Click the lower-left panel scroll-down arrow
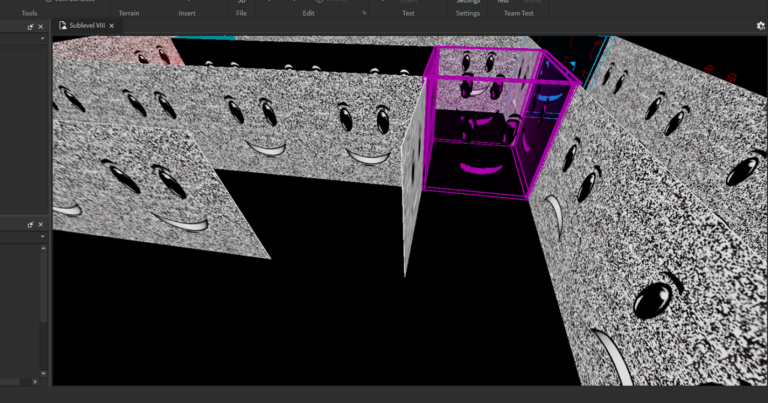This screenshot has width=768, height=403. coord(42,373)
